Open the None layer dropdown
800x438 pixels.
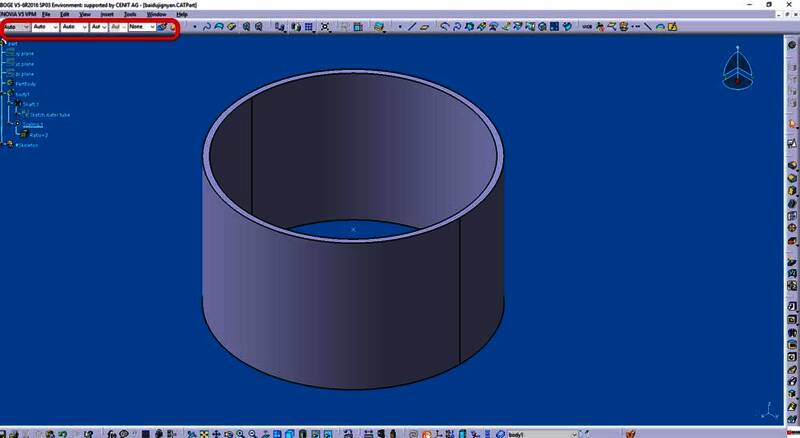coord(140,27)
